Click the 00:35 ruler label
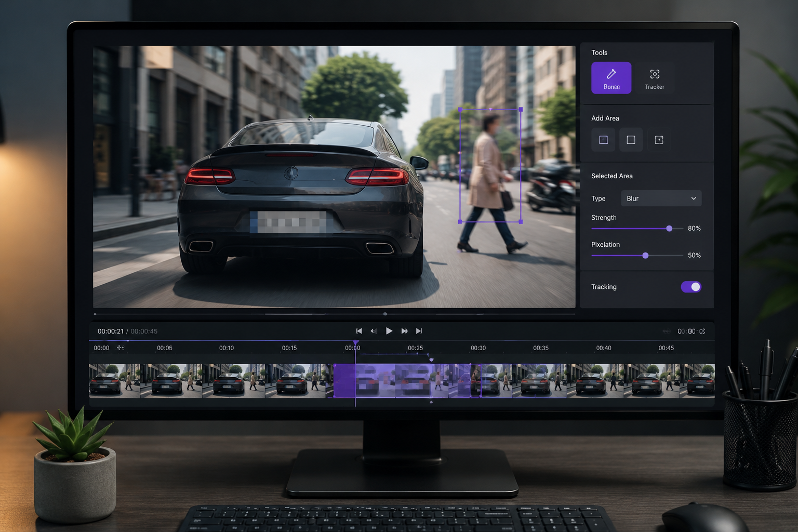Image resolution: width=798 pixels, height=532 pixels. tap(541, 348)
